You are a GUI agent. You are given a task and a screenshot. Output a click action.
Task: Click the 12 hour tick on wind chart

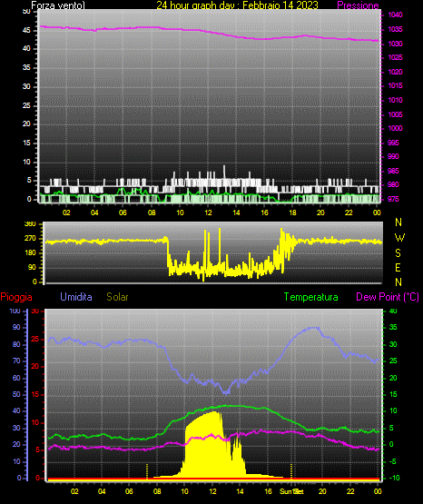point(208,212)
